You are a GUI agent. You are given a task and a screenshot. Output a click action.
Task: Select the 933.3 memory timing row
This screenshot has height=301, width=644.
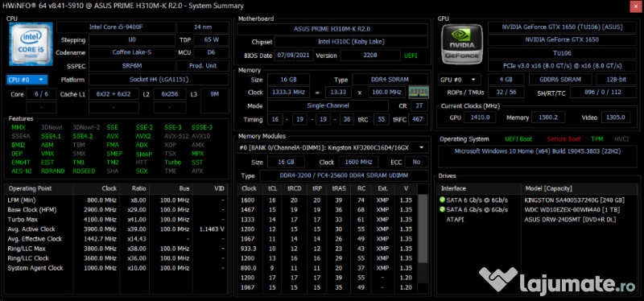(328, 249)
